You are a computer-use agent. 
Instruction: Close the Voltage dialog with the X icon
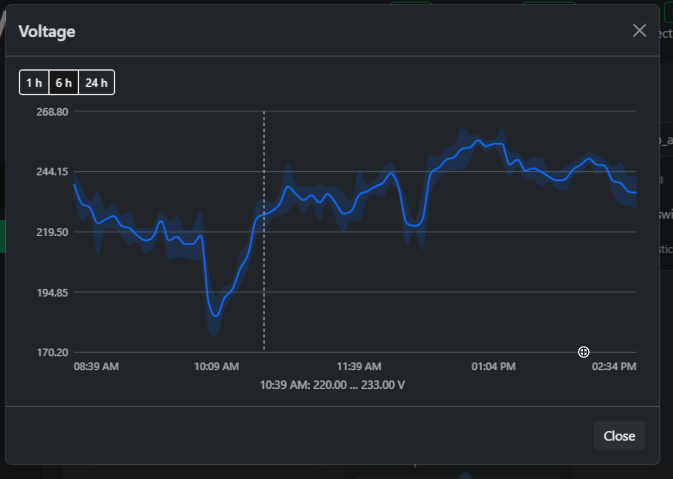[639, 30]
